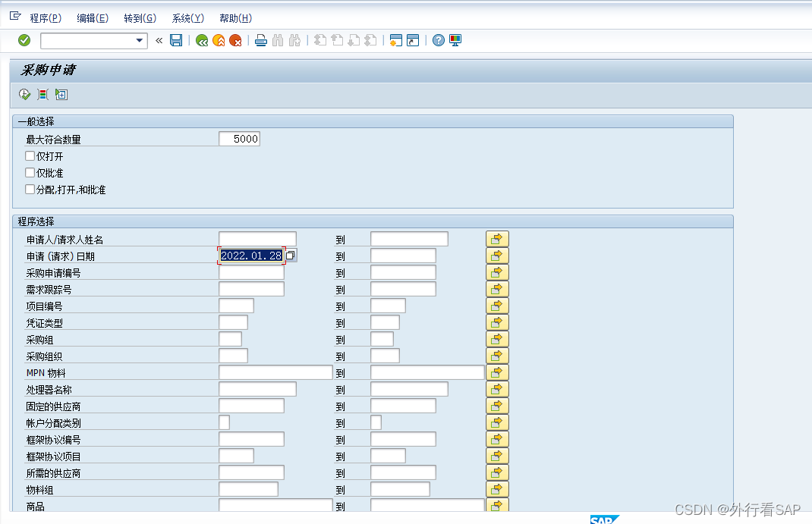This screenshot has width=812, height=524.
Task: Click the Print icon
Action: [x=261, y=40]
